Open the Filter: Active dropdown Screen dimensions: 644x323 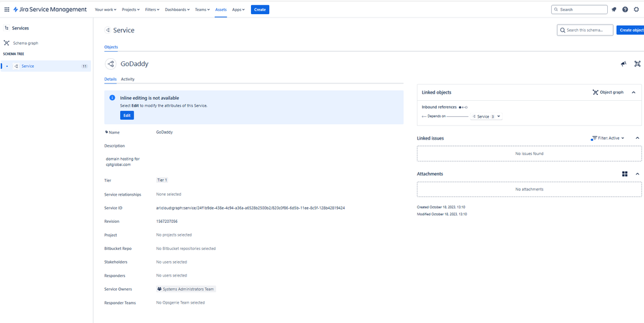[608, 138]
